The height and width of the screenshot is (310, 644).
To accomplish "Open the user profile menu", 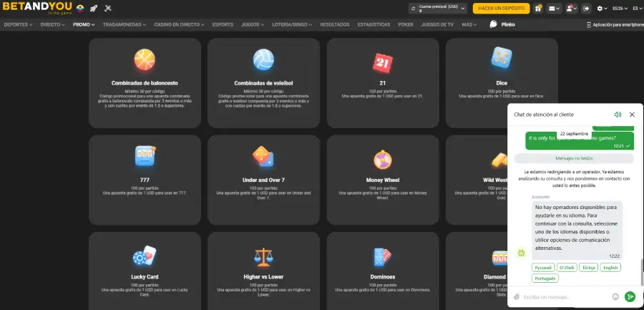I will [572, 8].
